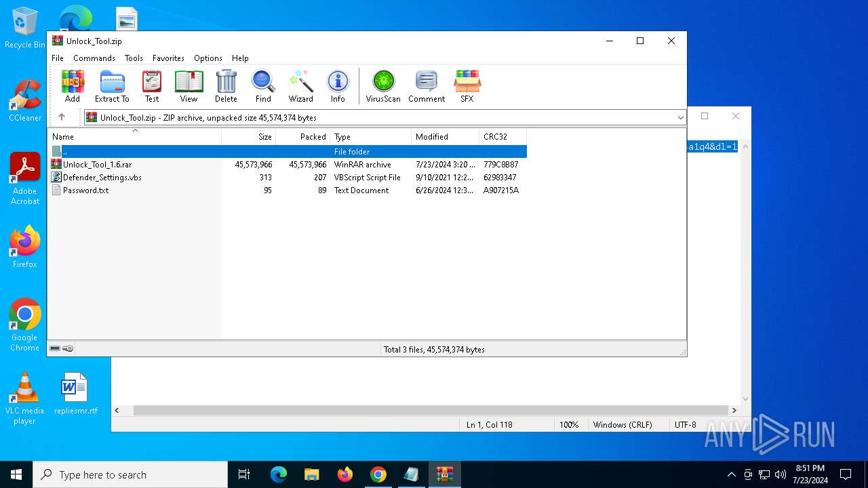
Task: Start VirusScan on archive
Action: (383, 86)
